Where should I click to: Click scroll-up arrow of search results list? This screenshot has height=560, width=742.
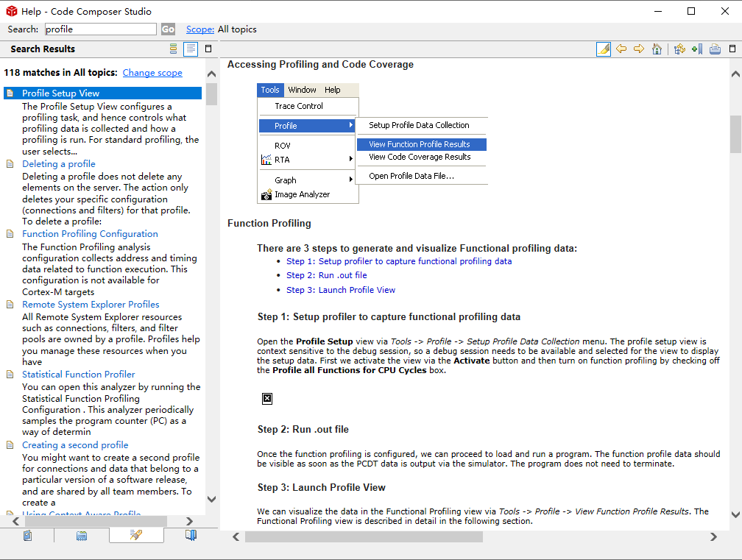click(x=211, y=74)
